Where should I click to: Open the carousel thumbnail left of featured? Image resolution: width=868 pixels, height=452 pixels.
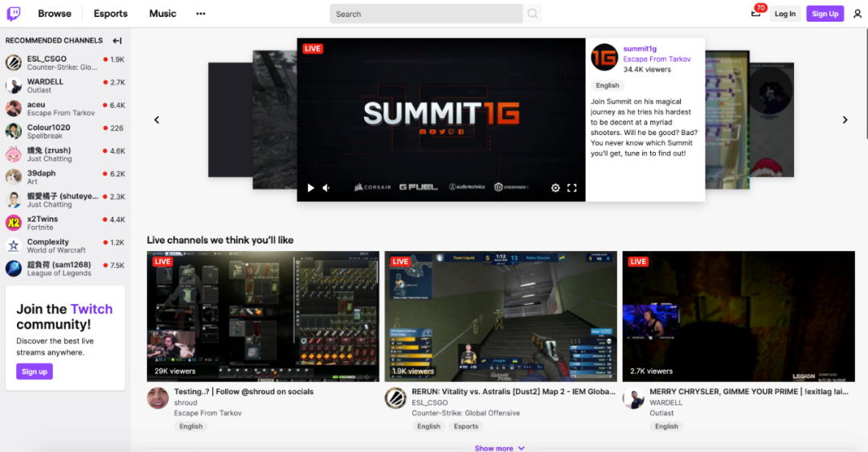[x=275, y=120]
